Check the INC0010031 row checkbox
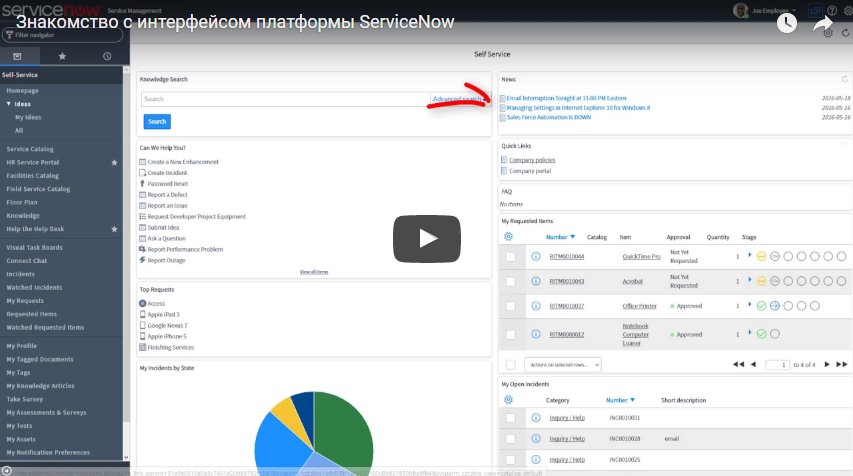 [510, 418]
